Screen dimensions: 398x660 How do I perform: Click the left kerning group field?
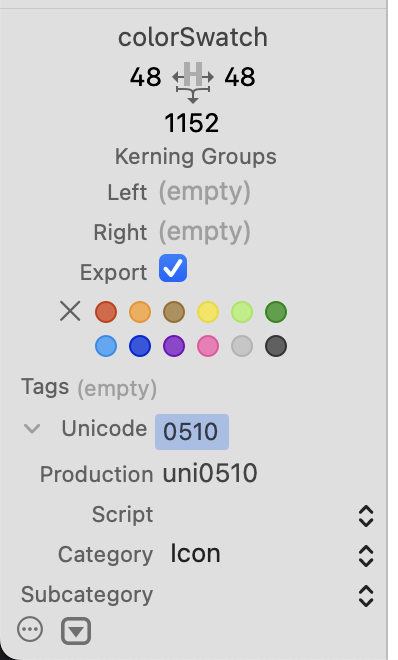205,192
